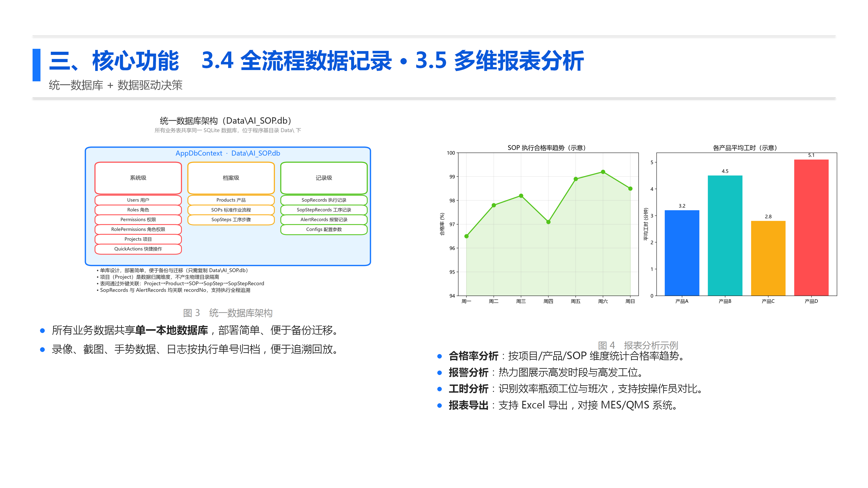Select the 'Permissions 权限' table box
This screenshot has width=868, height=488.
point(138,220)
